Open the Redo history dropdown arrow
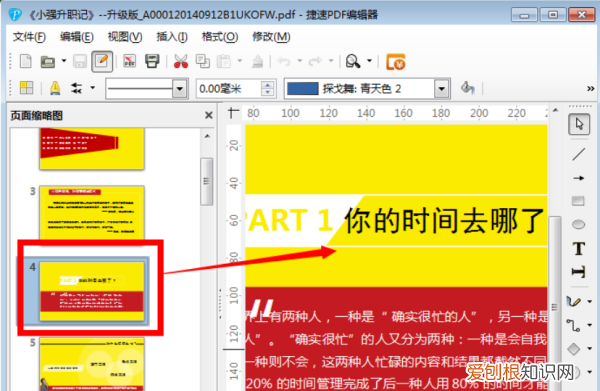 click(331, 60)
